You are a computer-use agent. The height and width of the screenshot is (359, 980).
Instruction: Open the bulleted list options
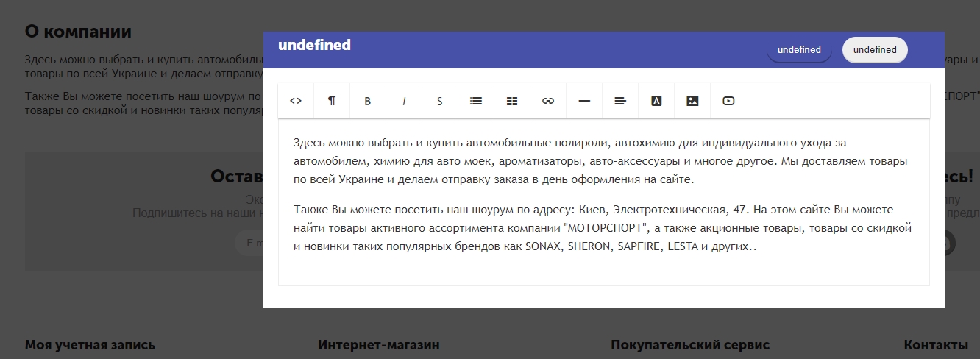point(476,101)
